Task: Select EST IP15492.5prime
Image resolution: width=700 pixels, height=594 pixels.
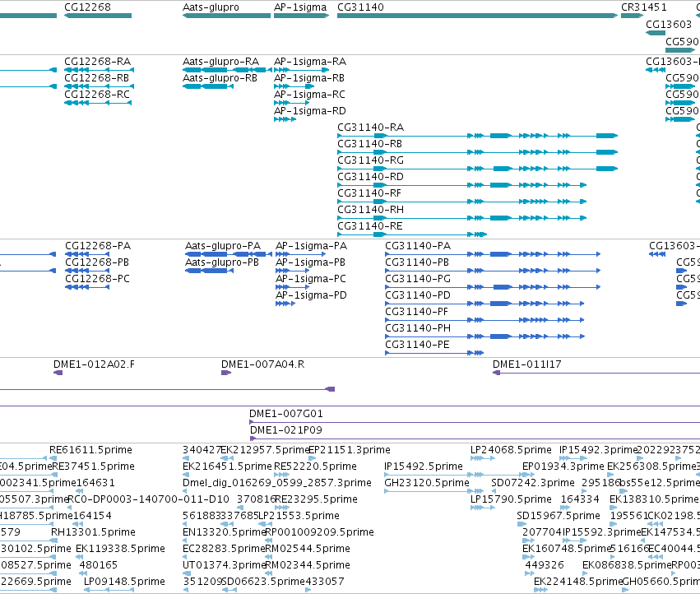Action: [x=424, y=466]
